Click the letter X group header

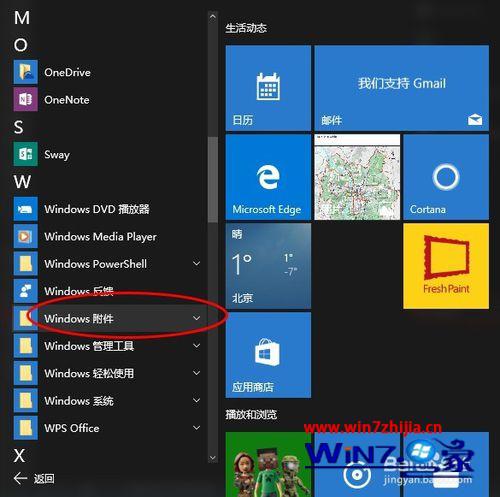19,455
